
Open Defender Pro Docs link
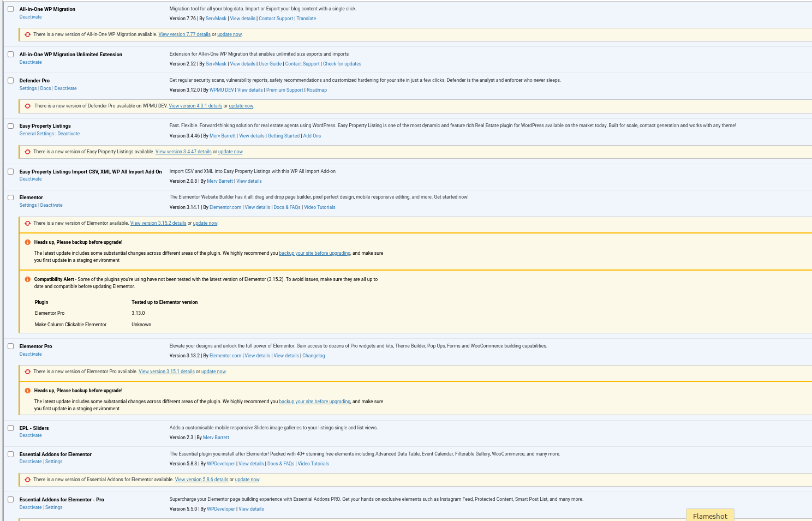45,88
